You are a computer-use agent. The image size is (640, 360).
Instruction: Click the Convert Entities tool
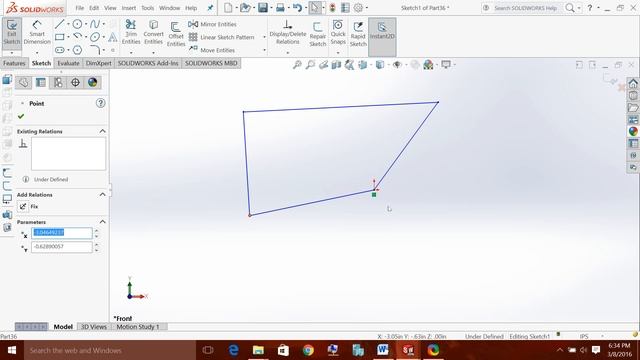pos(153,32)
